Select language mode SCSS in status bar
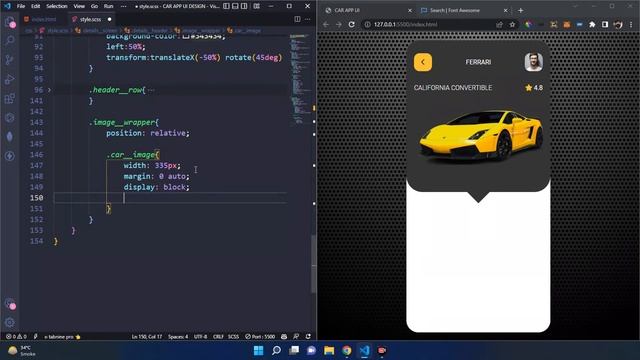The height and width of the screenshot is (360, 640). (233, 336)
